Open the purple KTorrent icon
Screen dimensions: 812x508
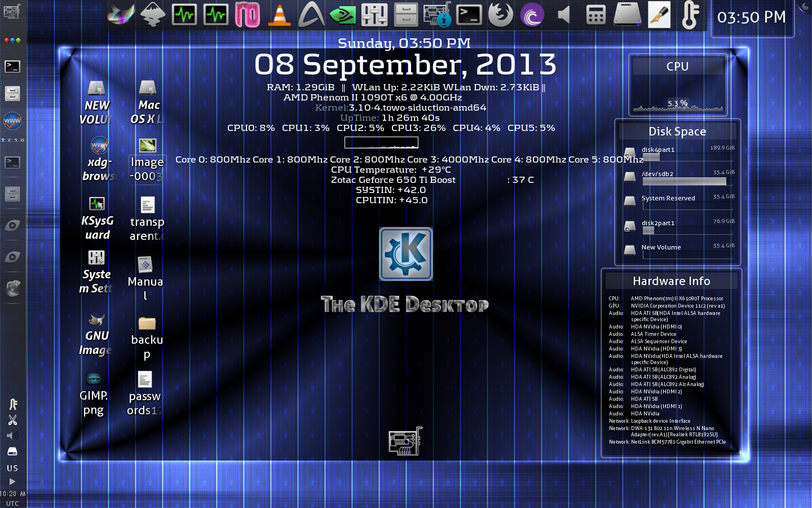pos(532,15)
